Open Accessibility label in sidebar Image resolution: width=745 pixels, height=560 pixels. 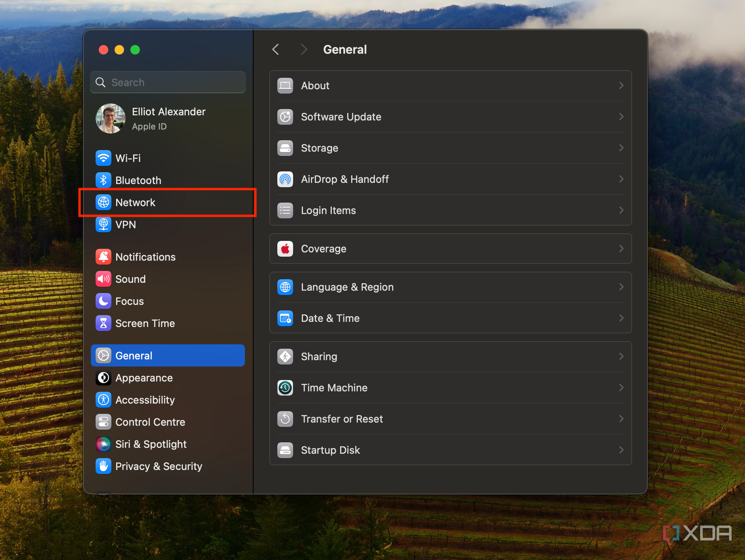tap(145, 400)
